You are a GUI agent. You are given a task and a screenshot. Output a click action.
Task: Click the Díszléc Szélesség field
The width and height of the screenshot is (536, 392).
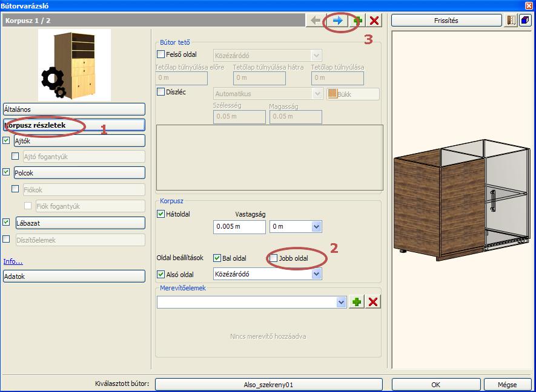tap(239, 117)
